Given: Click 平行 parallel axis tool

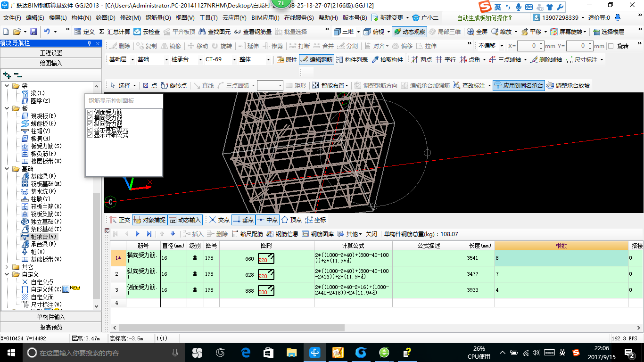Looking at the screenshot, I should coord(446,60).
